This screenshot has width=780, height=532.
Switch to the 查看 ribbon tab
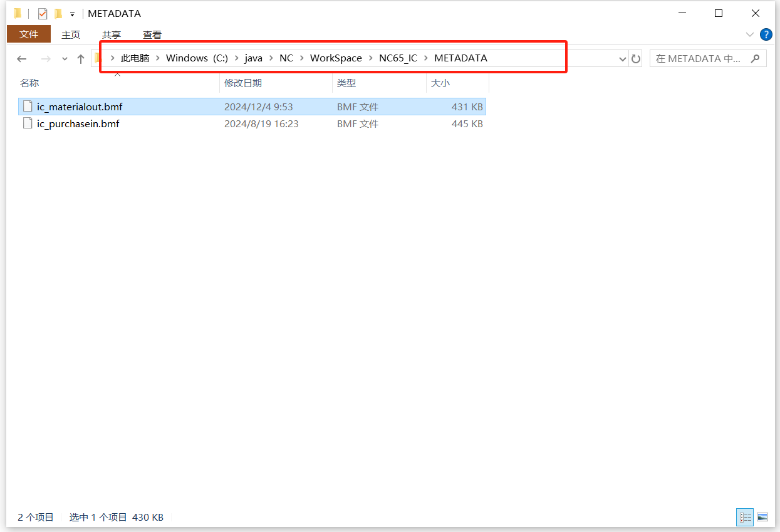[152, 35]
